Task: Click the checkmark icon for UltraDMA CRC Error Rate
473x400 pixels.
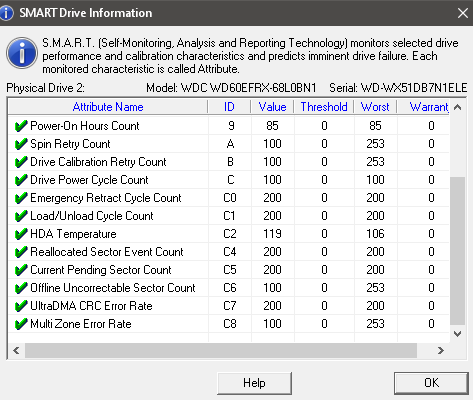Action: [21, 306]
